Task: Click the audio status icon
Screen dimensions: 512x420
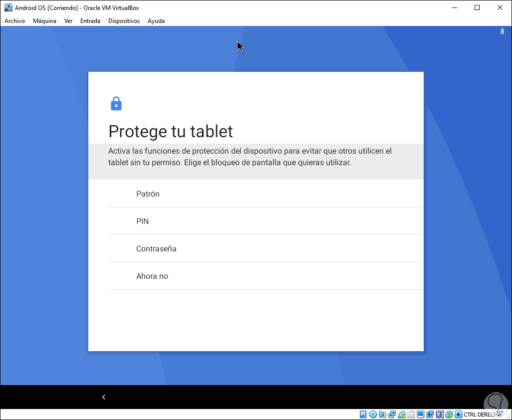Action: (382, 415)
